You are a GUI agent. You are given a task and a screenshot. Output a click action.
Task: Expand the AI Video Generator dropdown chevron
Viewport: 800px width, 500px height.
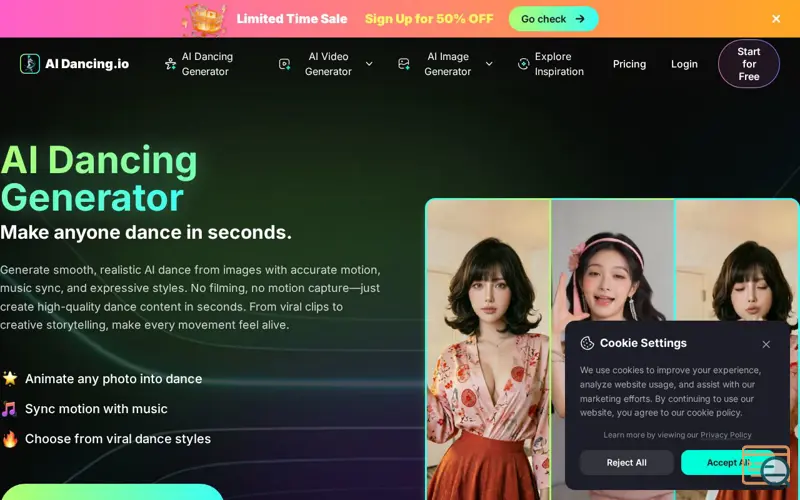coord(369,64)
